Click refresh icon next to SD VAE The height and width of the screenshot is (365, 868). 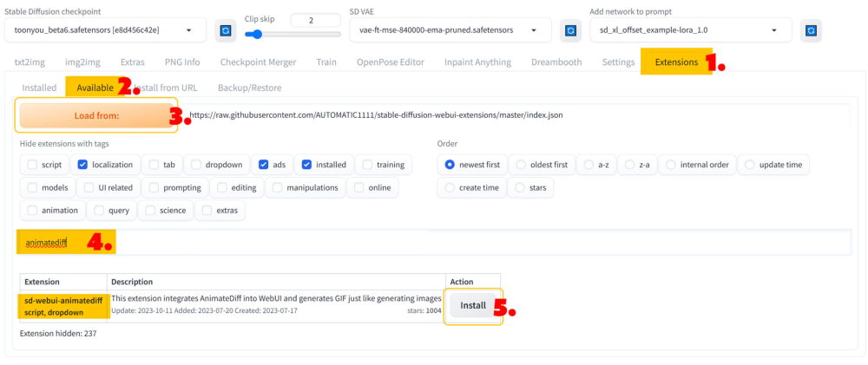(x=571, y=30)
